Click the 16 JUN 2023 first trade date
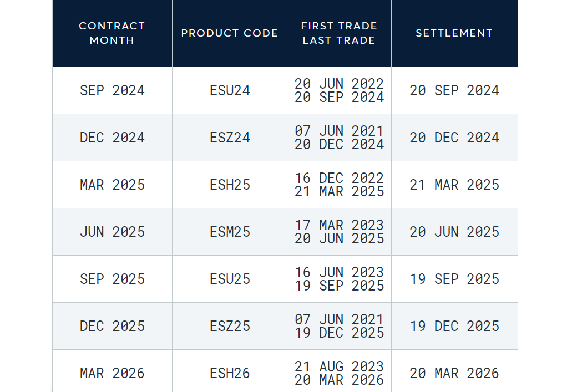This screenshot has height=392, width=567. click(339, 272)
